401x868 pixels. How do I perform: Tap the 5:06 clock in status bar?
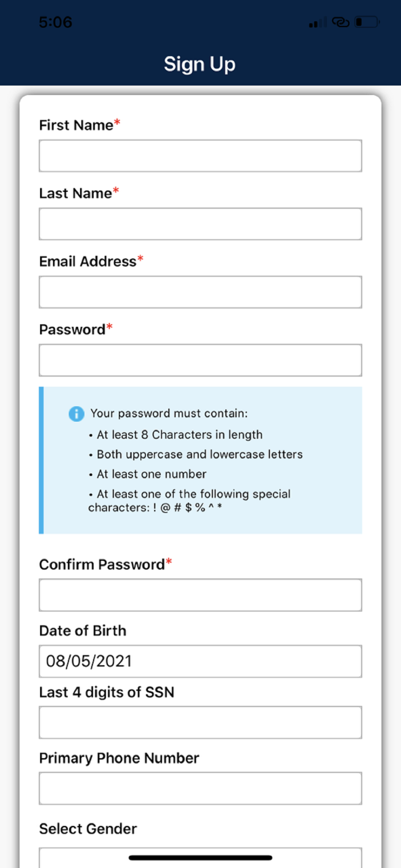pos(56,23)
